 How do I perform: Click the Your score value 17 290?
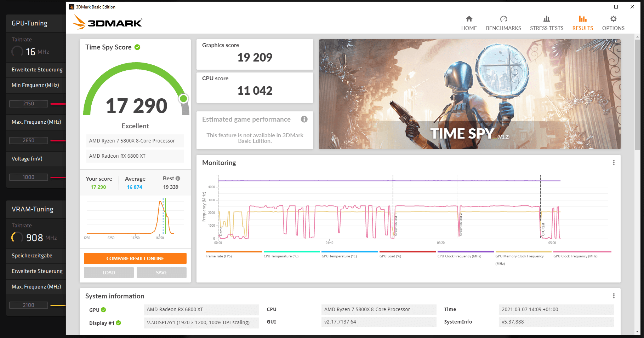coord(98,187)
